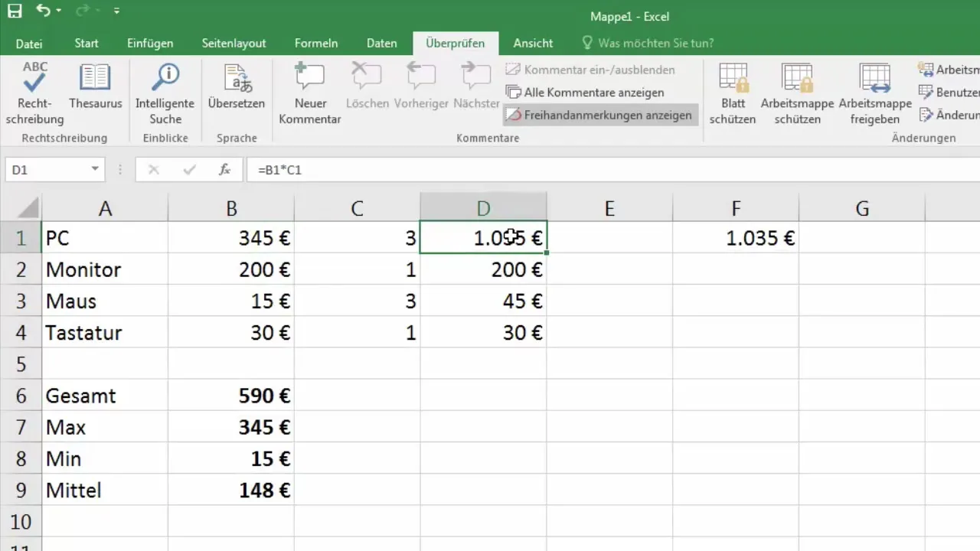Click the Save icon in quick access toolbar
Image resolution: width=980 pixels, height=551 pixels.
coord(15,11)
